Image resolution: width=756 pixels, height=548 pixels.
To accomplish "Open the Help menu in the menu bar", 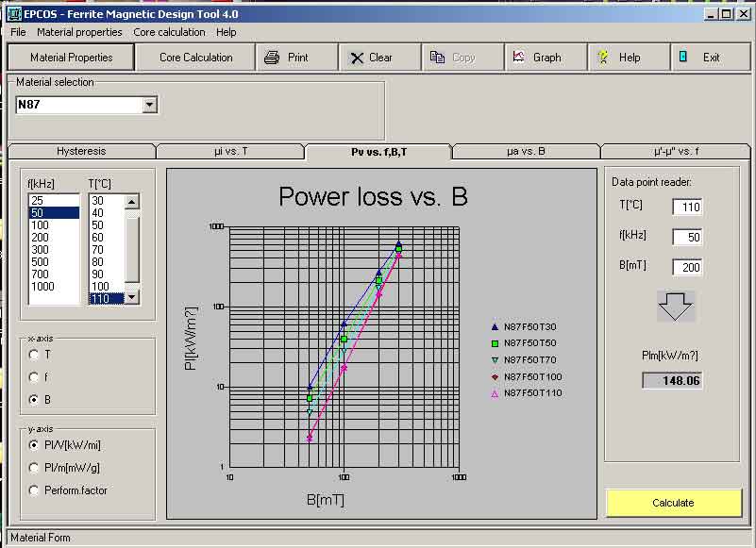I will tap(227, 32).
